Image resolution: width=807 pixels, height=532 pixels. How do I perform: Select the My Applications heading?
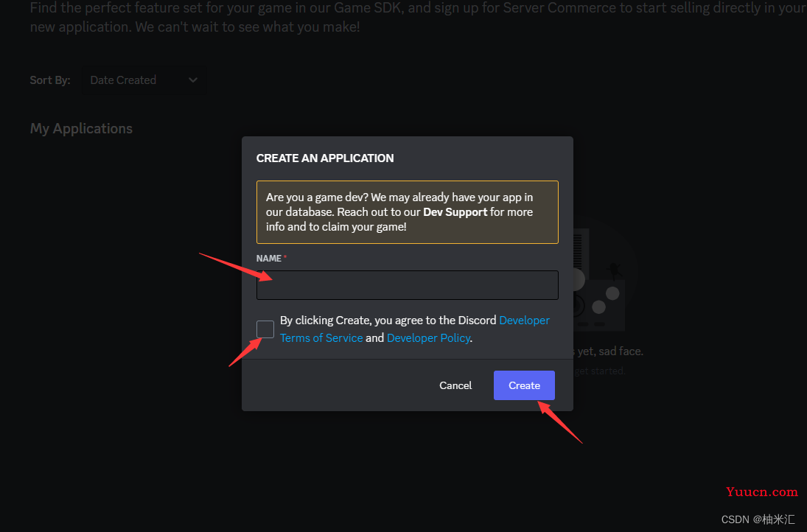click(x=81, y=129)
